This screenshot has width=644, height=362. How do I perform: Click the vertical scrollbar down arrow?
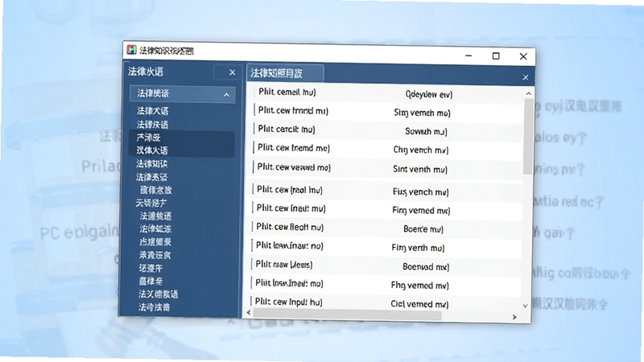pyautogui.click(x=525, y=306)
